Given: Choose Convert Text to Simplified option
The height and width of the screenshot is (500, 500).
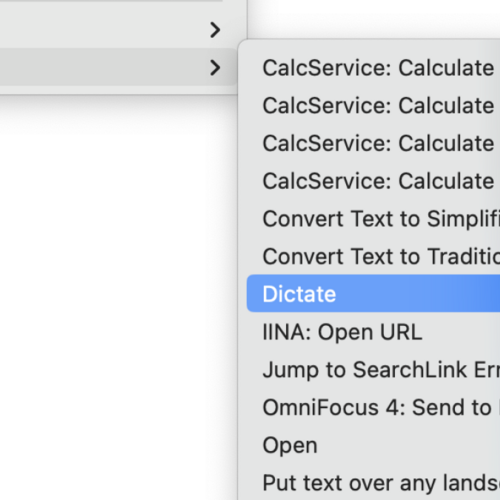Looking at the screenshot, I should [x=373, y=218].
